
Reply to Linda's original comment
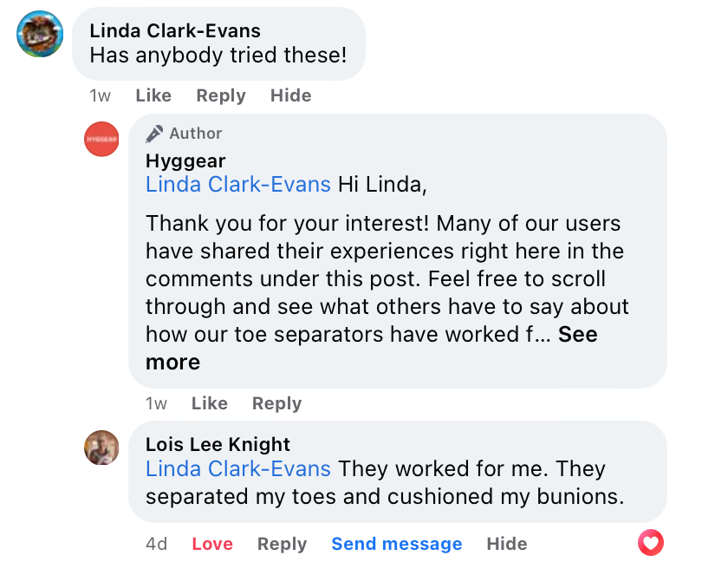click(x=220, y=95)
